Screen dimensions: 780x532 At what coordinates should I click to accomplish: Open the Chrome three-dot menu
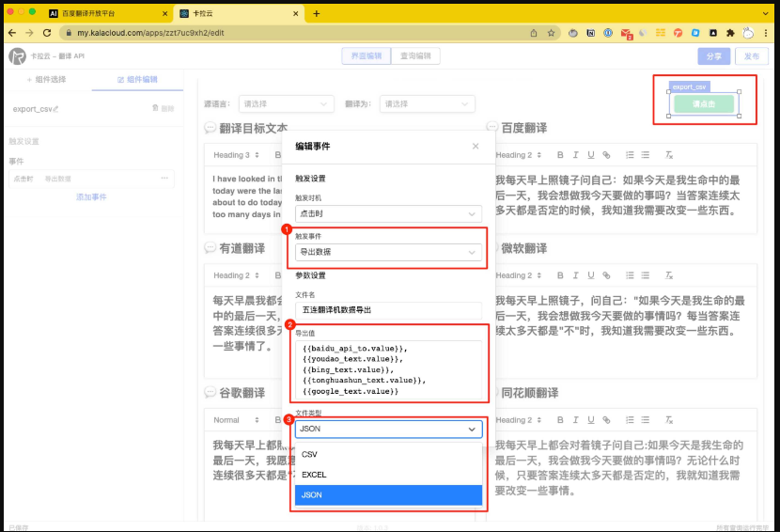point(766,33)
